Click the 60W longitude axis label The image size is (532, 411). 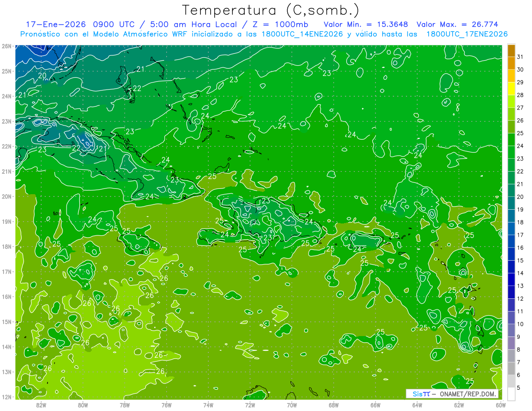500,405
